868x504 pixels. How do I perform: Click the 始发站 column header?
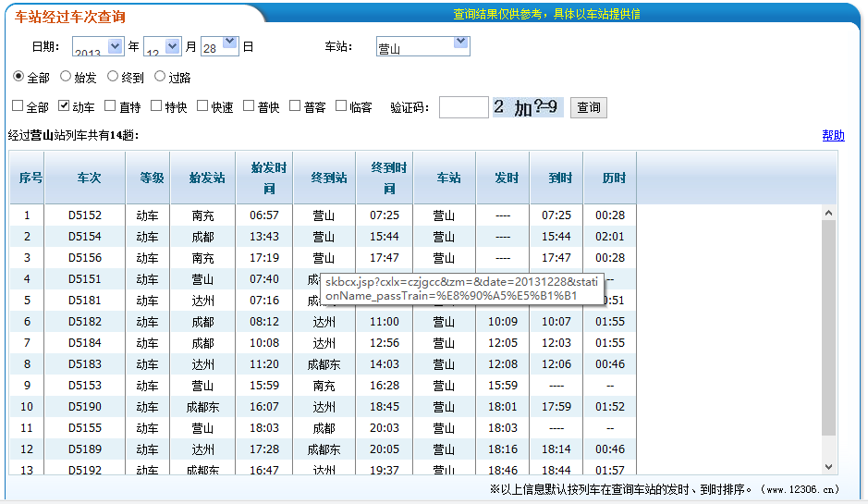(206, 178)
